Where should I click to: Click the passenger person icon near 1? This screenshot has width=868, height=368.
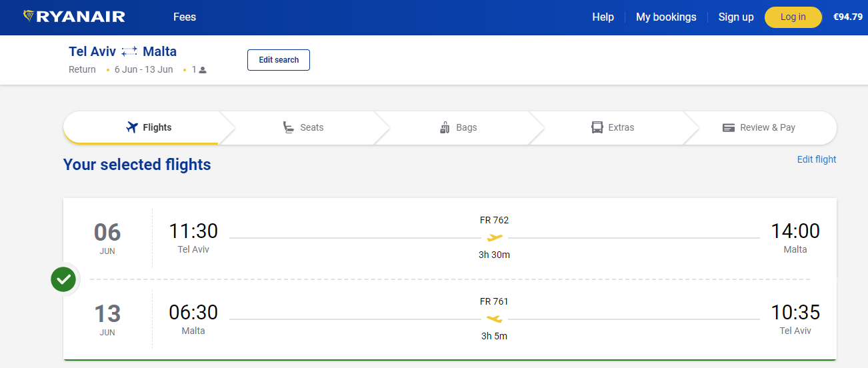pyautogui.click(x=203, y=70)
